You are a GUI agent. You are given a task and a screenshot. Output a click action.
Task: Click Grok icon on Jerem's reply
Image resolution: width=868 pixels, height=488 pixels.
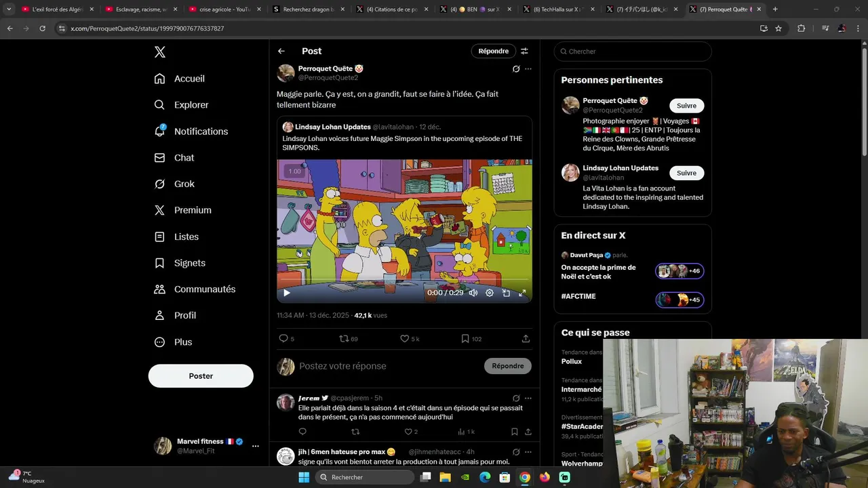click(x=516, y=399)
